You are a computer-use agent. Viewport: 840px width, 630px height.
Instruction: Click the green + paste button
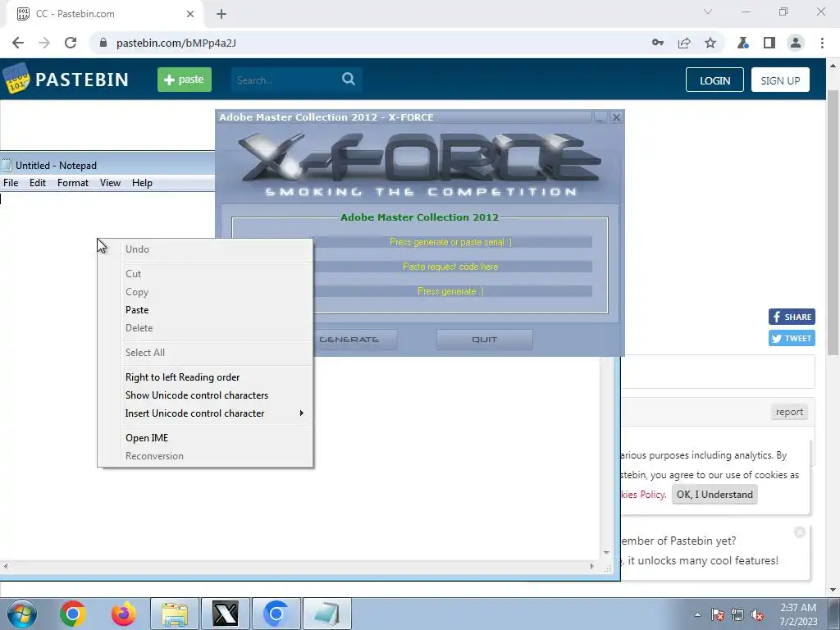[x=185, y=80]
